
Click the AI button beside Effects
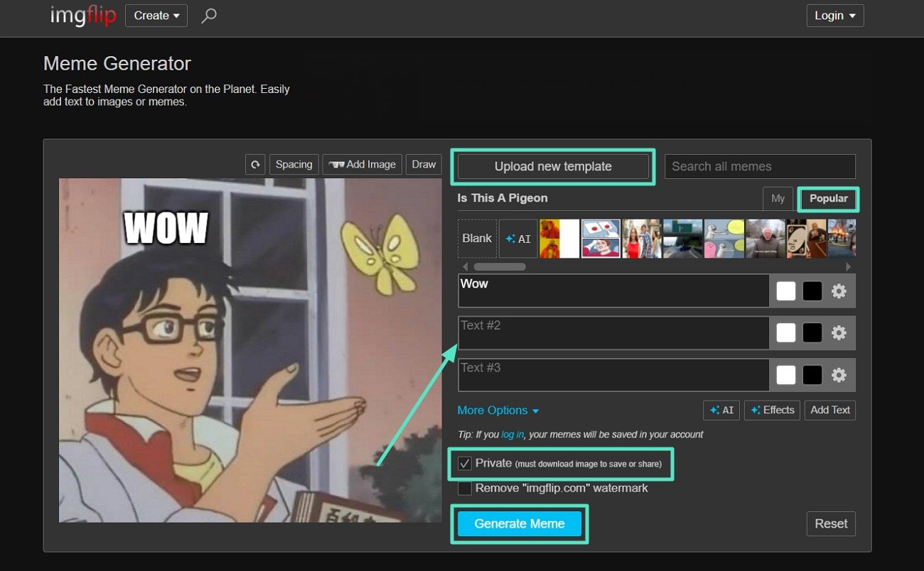(x=721, y=410)
